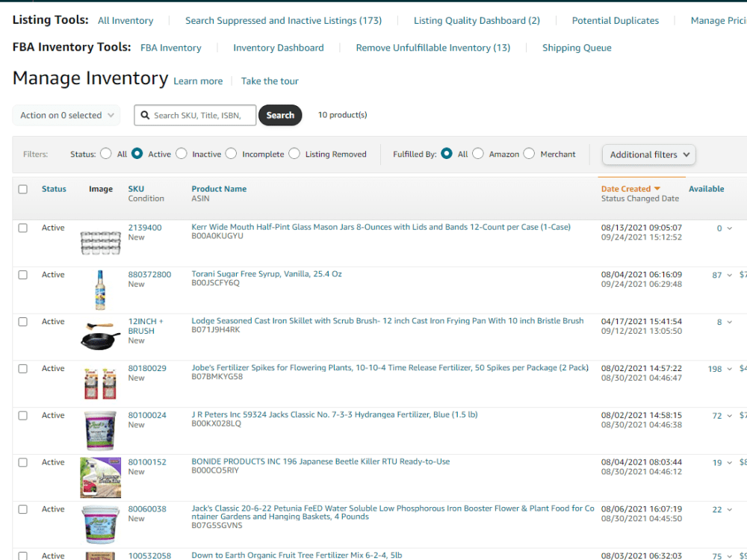747x560 pixels.
Task: Focus the Search SKU, Title, ISBN field
Action: coord(195,115)
